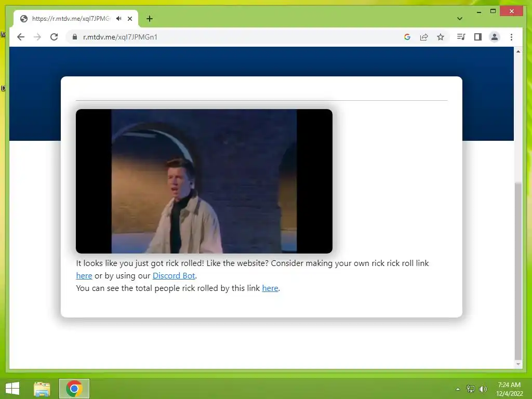The height and width of the screenshot is (399, 532).
Task: View site information via lock icon
Action: tap(75, 37)
